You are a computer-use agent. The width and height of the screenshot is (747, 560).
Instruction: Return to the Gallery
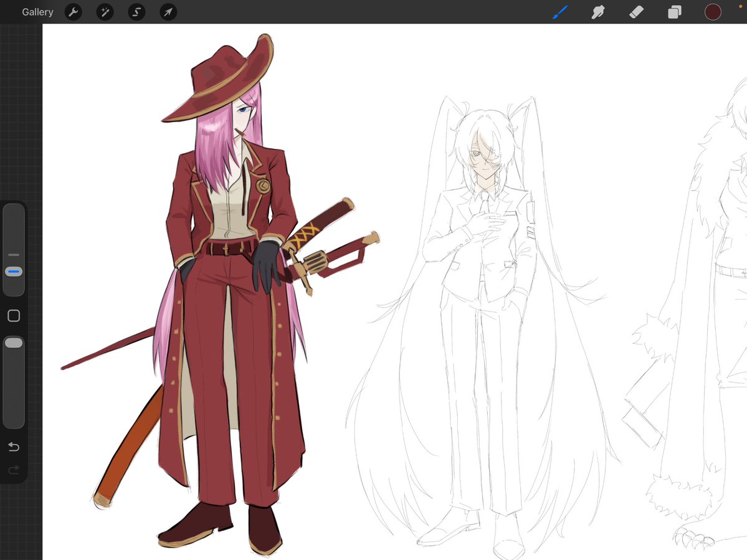[x=37, y=12]
